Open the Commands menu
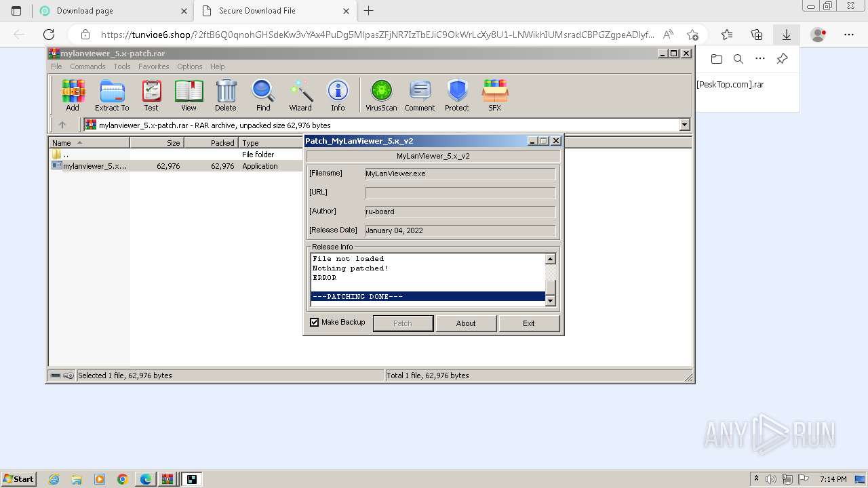Screen dimensions: 868x488 click(x=87, y=66)
